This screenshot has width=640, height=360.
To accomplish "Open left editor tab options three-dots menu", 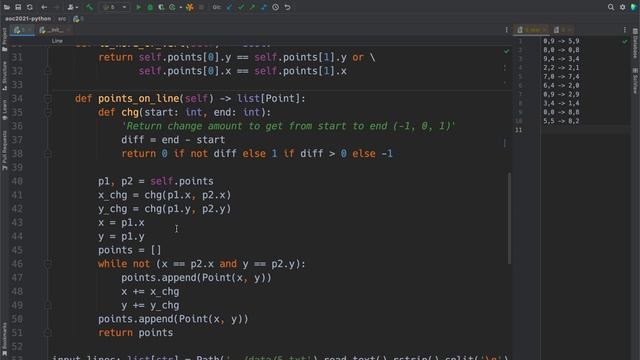I will coord(507,30).
